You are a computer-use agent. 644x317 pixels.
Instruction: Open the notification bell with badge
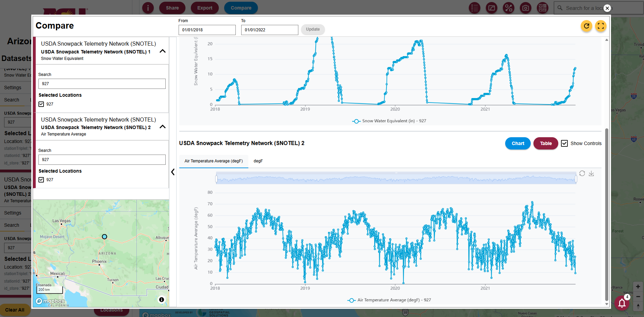[x=622, y=303]
